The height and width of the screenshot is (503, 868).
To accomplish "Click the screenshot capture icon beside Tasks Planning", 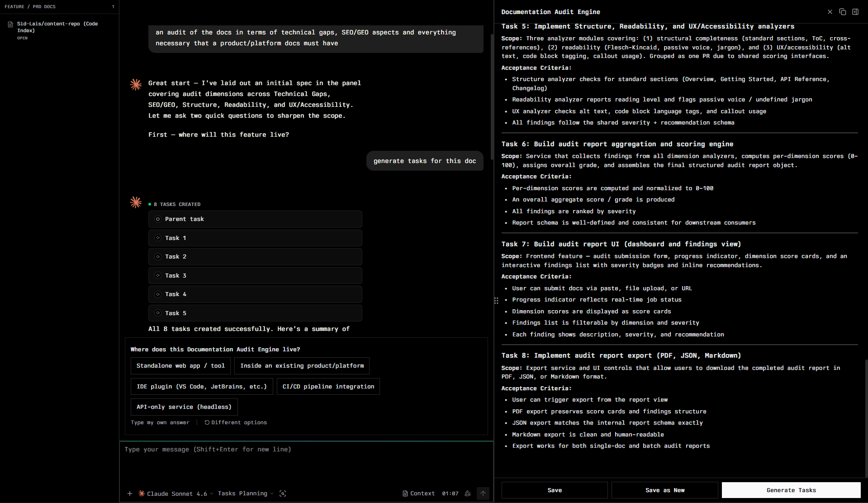I will (283, 493).
